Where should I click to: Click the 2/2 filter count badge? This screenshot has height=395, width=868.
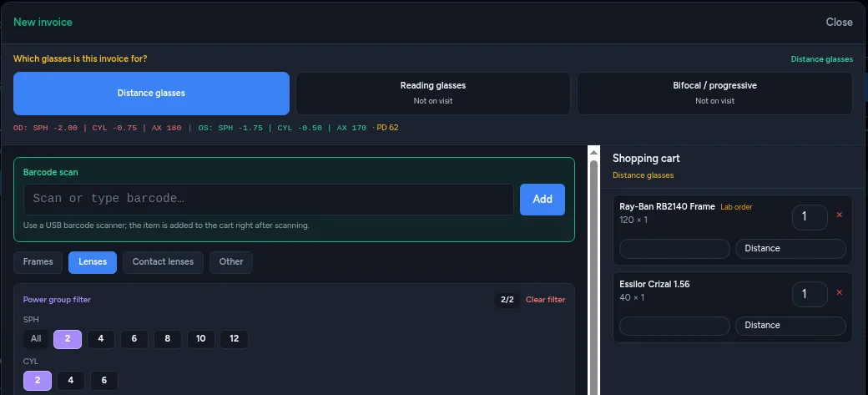point(507,300)
